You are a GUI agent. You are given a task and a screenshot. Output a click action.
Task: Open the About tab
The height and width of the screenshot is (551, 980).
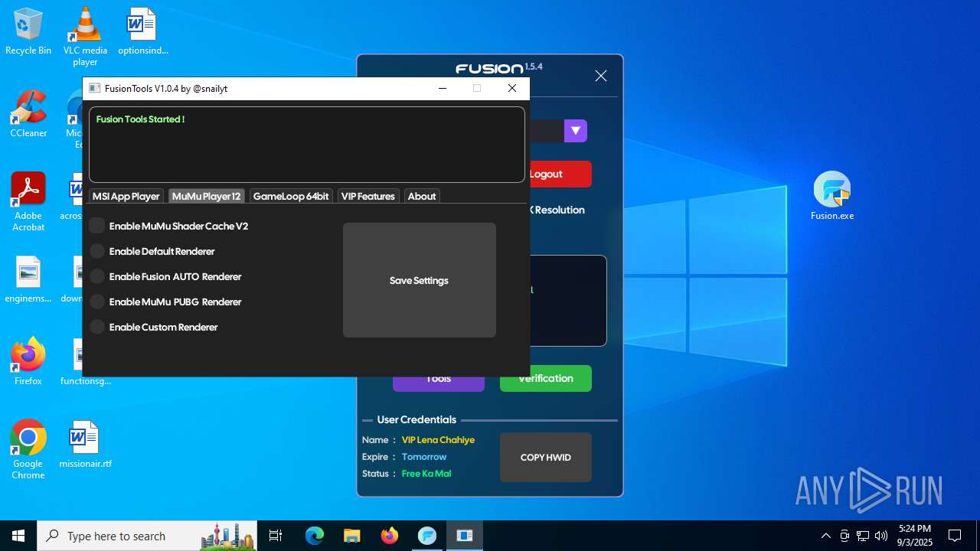pos(422,196)
